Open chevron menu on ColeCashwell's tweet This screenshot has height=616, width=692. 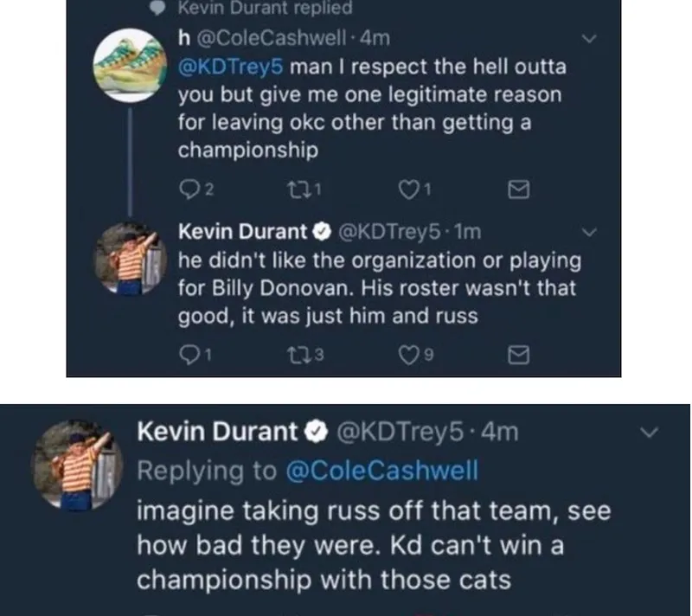[589, 40]
